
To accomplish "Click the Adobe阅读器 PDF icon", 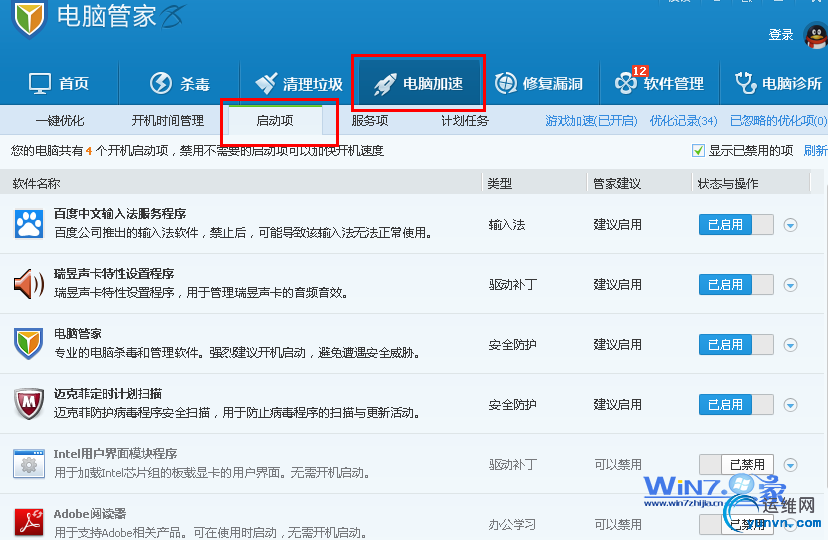I will [x=29, y=522].
